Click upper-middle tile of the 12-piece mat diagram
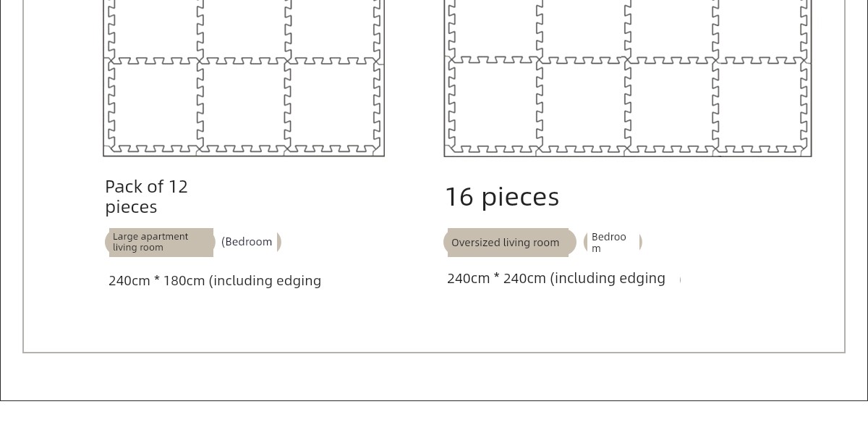The width and height of the screenshot is (868, 433). [x=243, y=28]
